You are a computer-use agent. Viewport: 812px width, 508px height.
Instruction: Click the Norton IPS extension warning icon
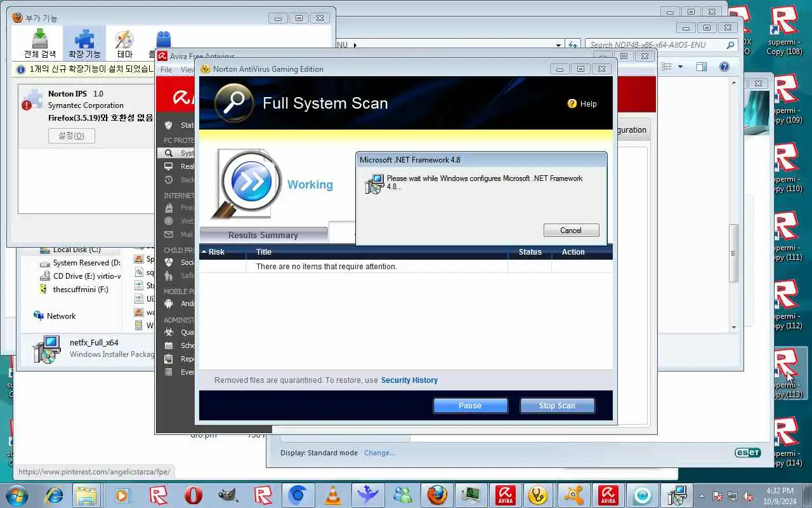30,100
